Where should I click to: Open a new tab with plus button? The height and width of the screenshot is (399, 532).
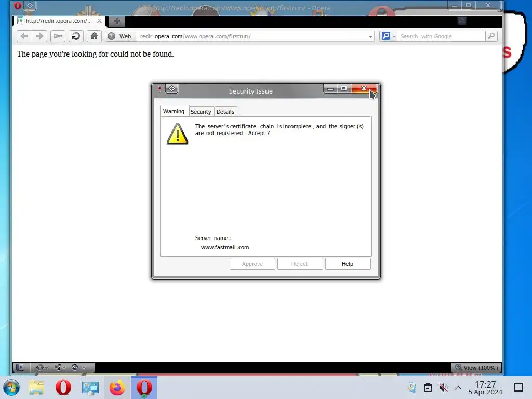(117, 21)
